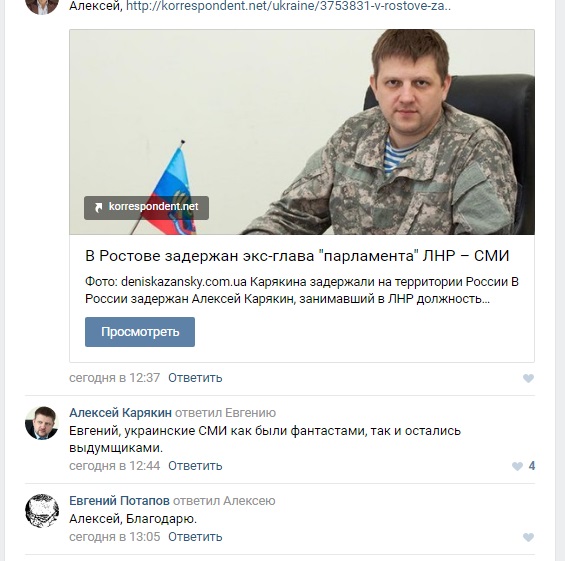Like the comment posted at 12:37
The image size is (565, 561).
point(528,378)
